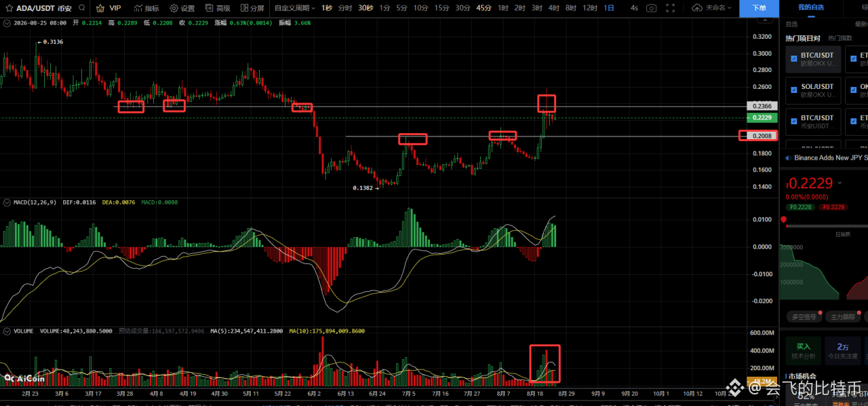
Task: Click the 主力跟踪 button
Action: [x=842, y=316]
